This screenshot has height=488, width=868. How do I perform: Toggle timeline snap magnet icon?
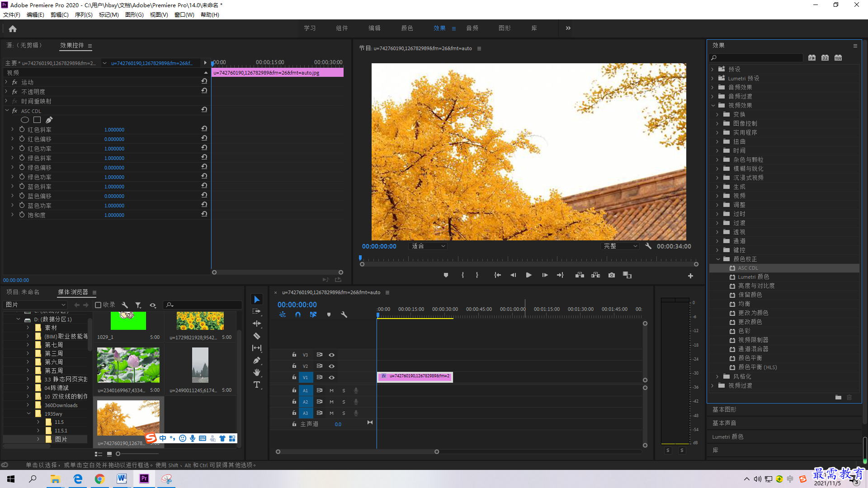coord(298,314)
